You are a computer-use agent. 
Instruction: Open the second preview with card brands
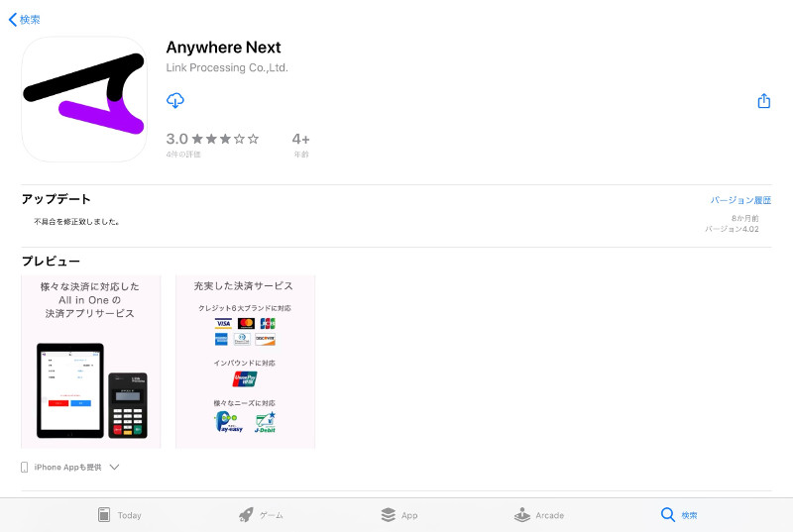pos(245,362)
